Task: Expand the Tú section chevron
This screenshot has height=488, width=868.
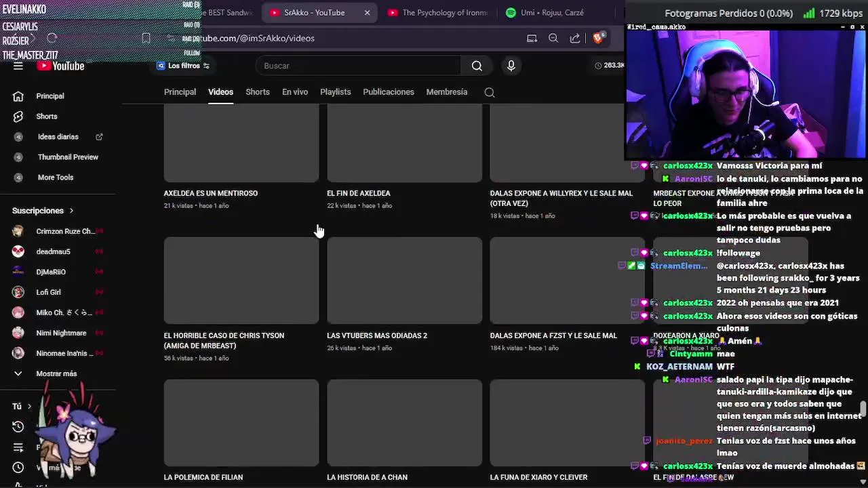Action: 29,406
